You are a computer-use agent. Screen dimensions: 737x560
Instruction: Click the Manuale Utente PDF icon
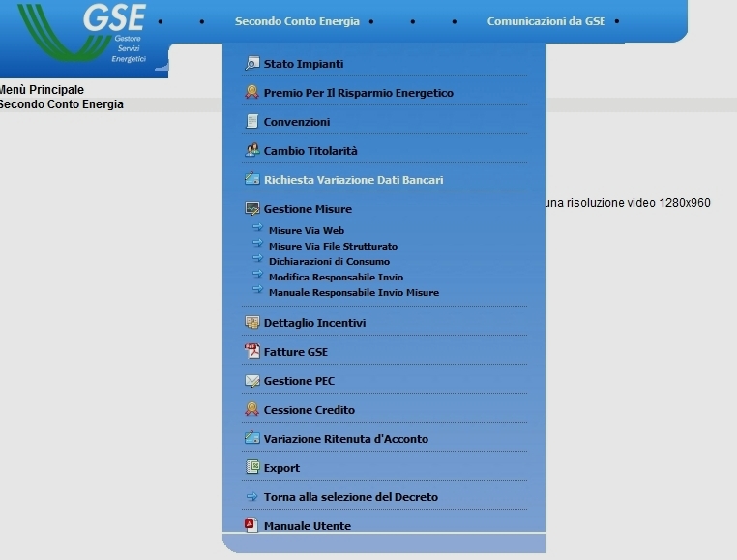251,525
